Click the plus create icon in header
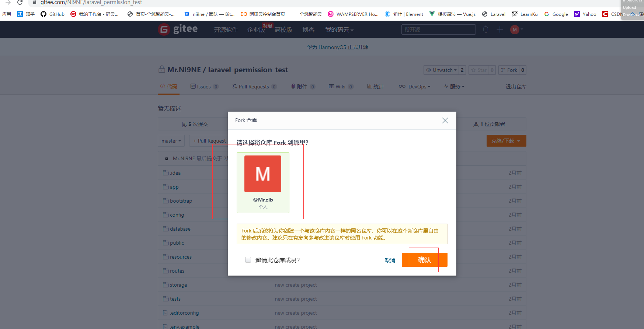The height and width of the screenshot is (329, 644). click(499, 29)
